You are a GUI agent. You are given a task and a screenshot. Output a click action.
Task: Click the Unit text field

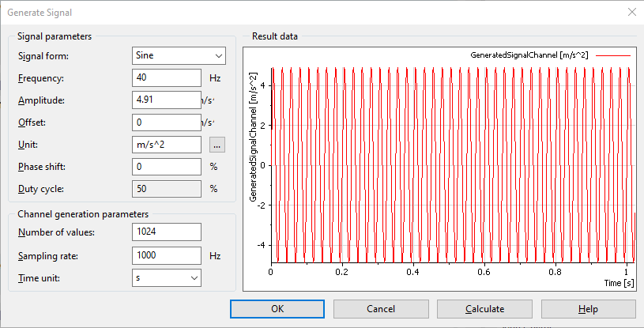click(167, 145)
